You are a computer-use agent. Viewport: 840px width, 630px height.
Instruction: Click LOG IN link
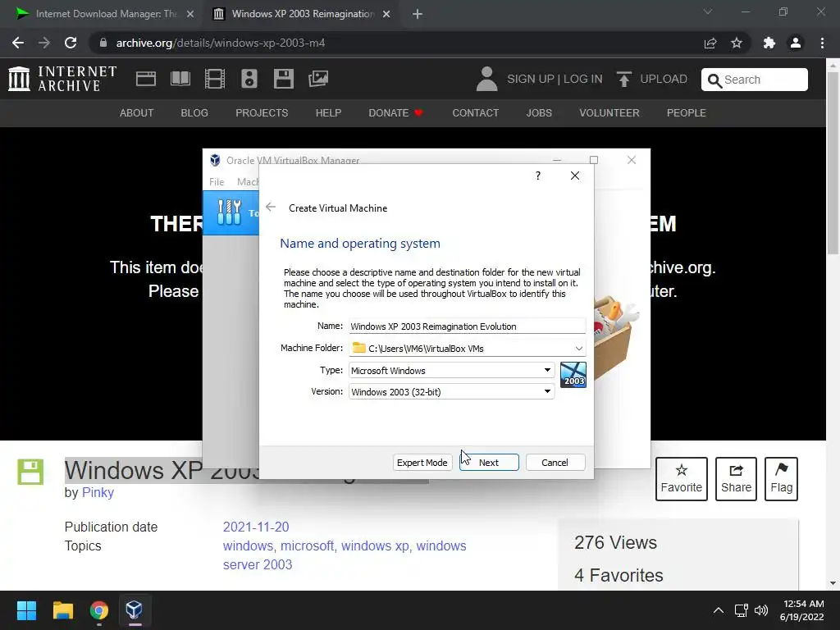[583, 79]
